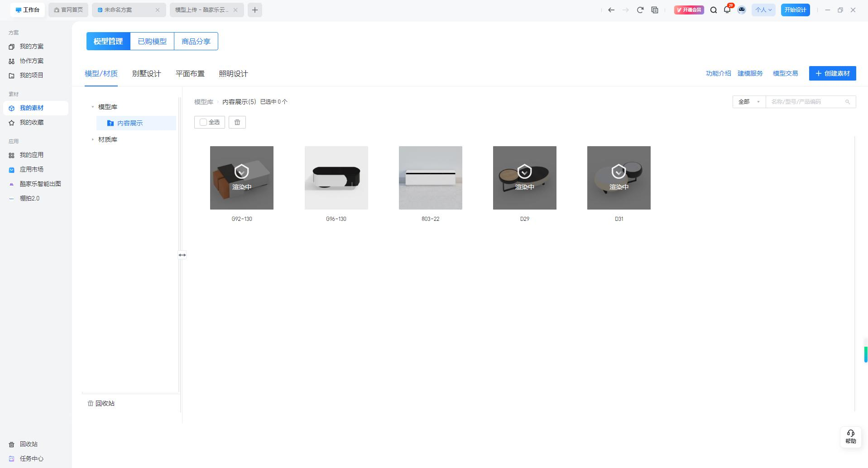Image resolution: width=868 pixels, height=468 pixels.
Task: Click the 创建素材 button
Action: [832, 73]
